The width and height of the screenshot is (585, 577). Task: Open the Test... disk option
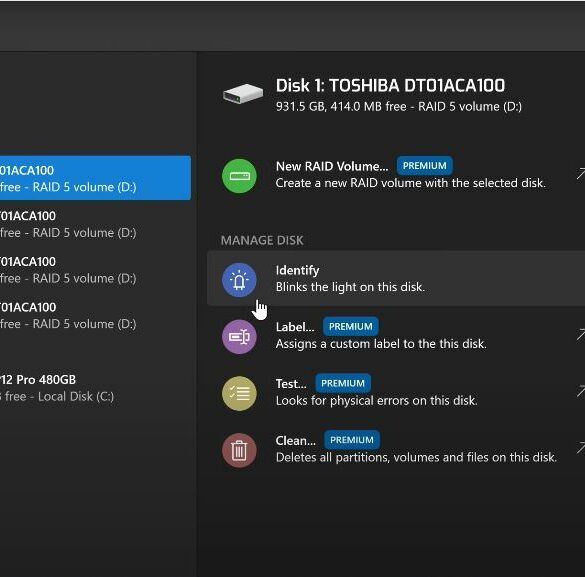(x=396, y=392)
